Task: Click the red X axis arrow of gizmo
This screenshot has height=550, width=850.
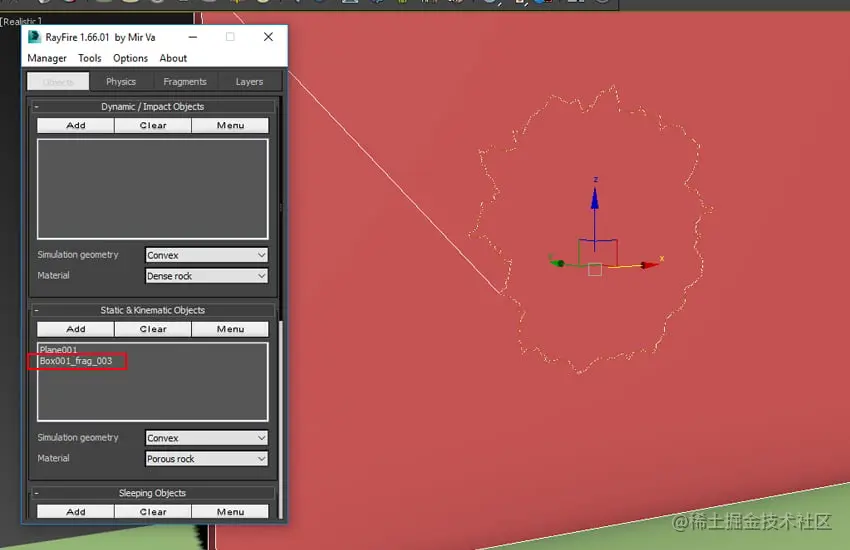Action: (648, 265)
